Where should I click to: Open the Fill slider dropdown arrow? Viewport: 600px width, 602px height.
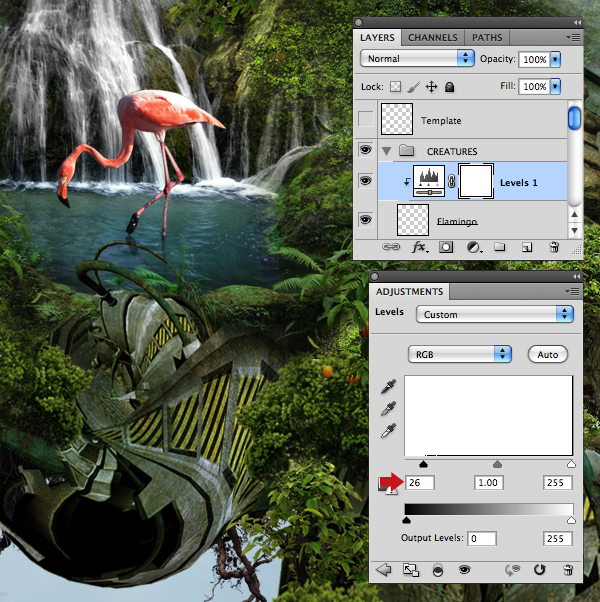pos(555,86)
